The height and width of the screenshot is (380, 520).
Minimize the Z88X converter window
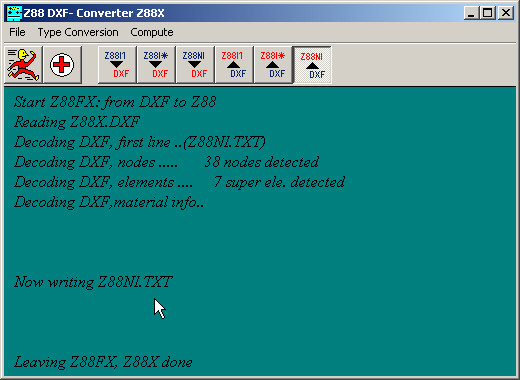pyautogui.click(x=471, y=13)
